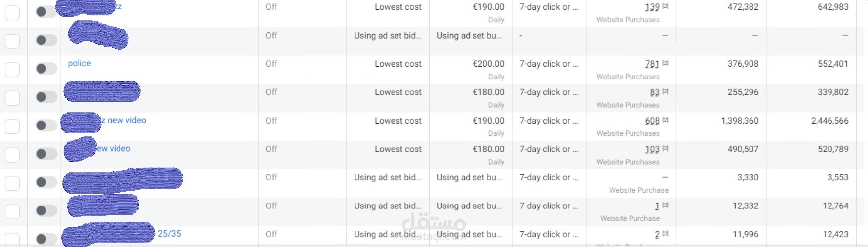
Task: Check the checkbox in the 1,398,360 reach row
Action: 12,126
